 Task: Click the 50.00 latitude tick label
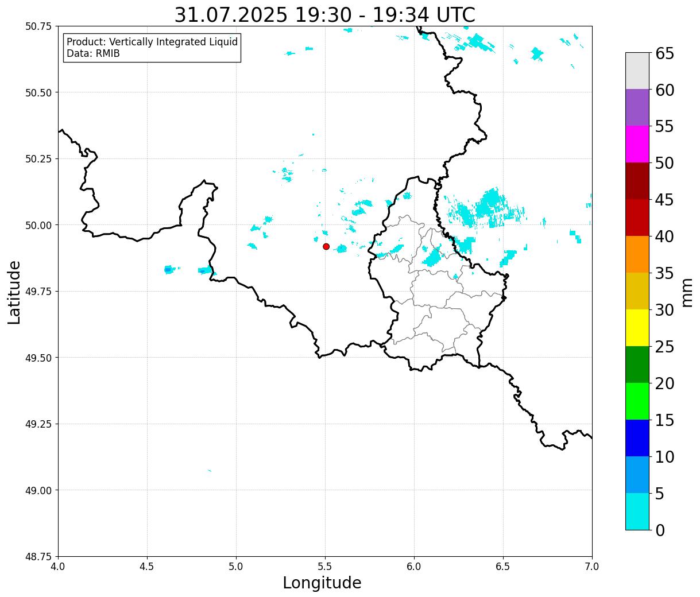tap(38, 225)
